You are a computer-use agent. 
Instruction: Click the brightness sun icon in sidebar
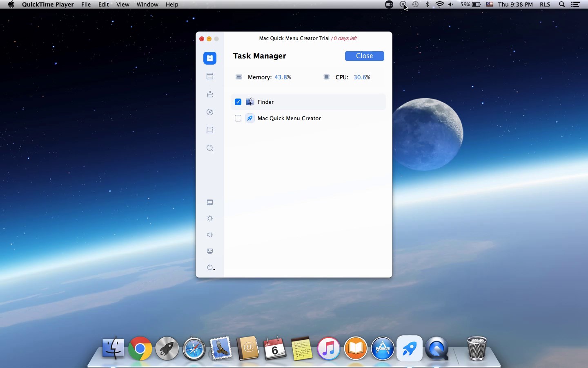pyautogui.click(x=210, y=219)
